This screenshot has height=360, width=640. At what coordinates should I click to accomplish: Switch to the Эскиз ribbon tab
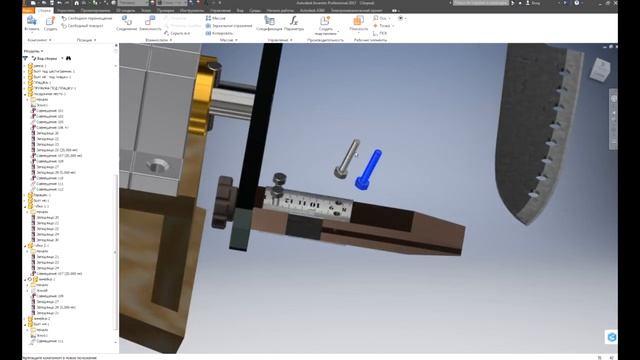pyautogui.click(x=146, y=10)
